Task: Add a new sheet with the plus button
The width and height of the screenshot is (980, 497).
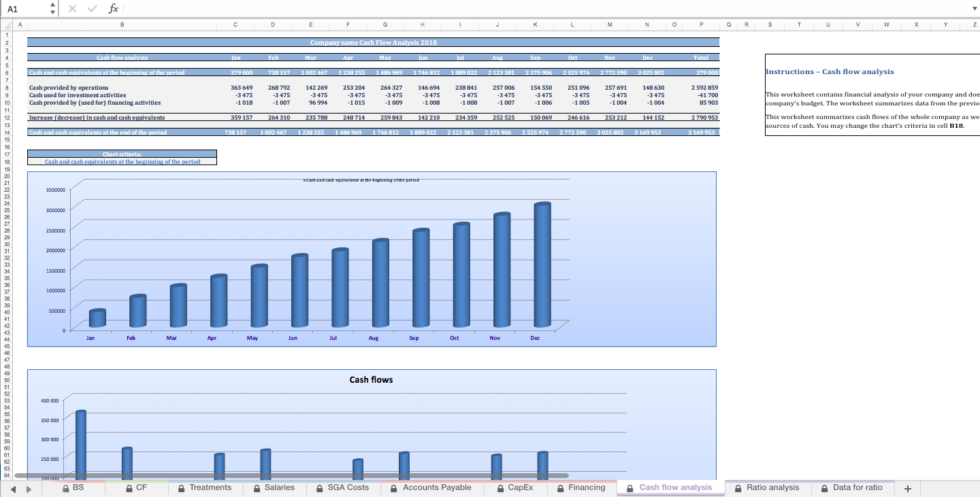Action: 907,487
